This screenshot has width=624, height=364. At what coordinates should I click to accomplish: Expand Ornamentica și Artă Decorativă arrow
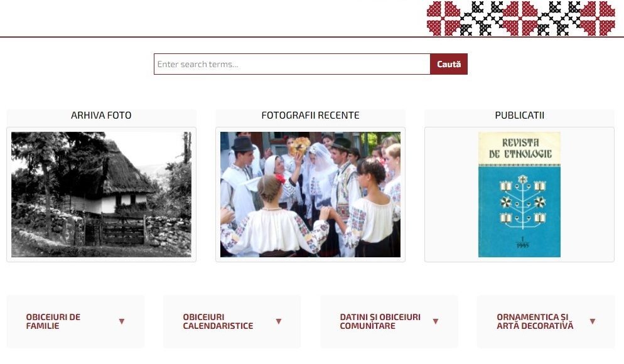click(593, 321)
